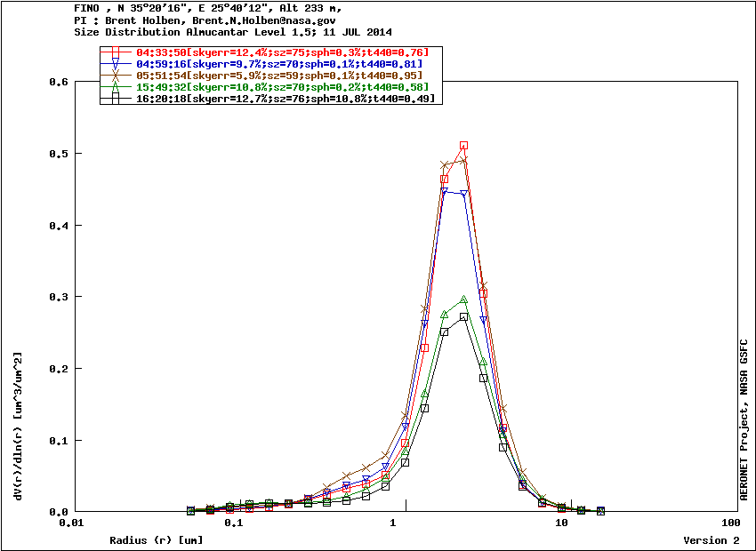Select the blue inverted triangle legend marker
Image resolution: width=756 pixels, height=551 pixels.
pyautogui.click(x=116, y=65)
